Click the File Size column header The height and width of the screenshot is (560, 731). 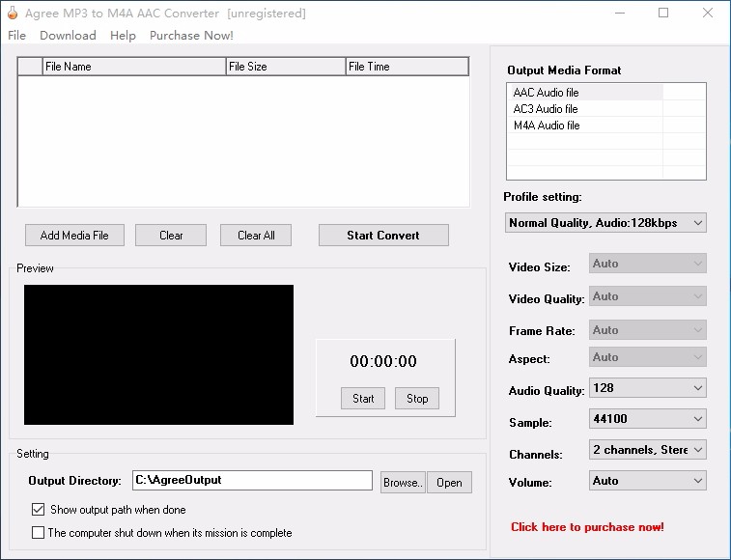coord(286,67)
